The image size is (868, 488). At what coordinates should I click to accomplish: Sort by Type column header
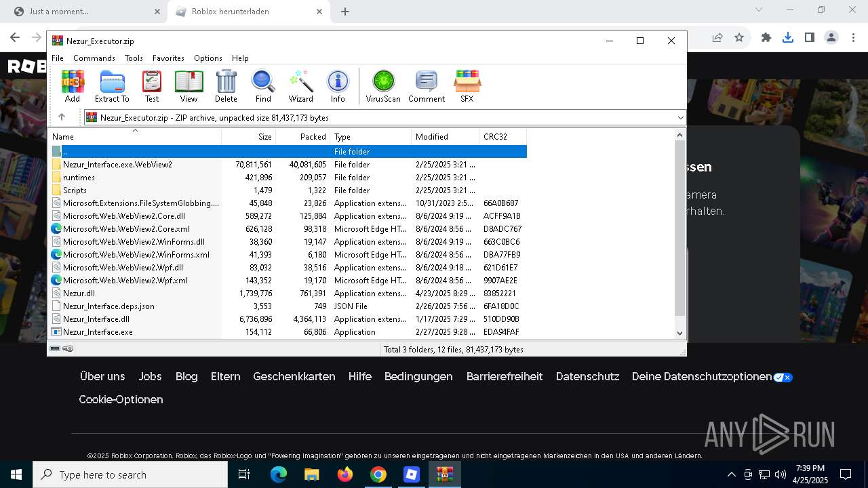click(370, 137)
